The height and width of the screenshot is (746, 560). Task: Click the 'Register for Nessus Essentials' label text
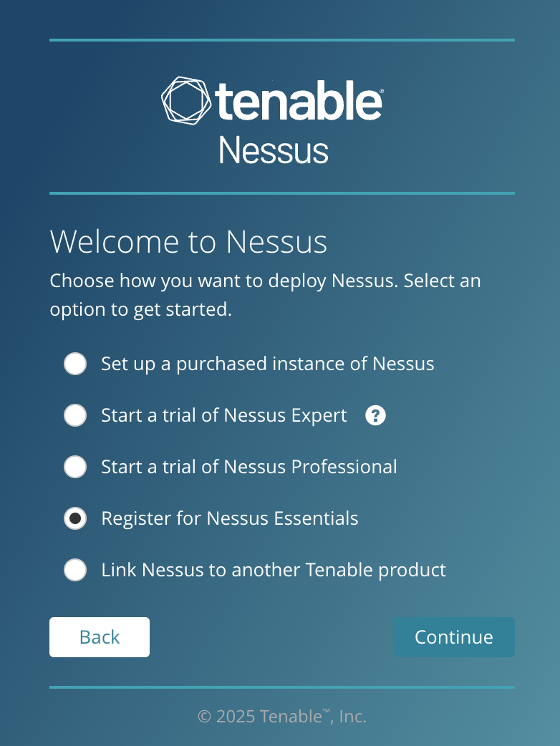click(x=229, y=518)
